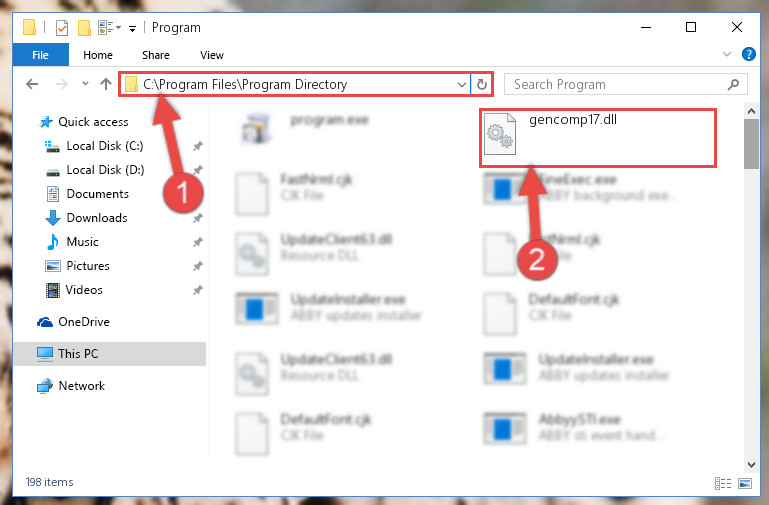Open the Help question mark icon
The image size is (769, 505).
coord(748,54)
